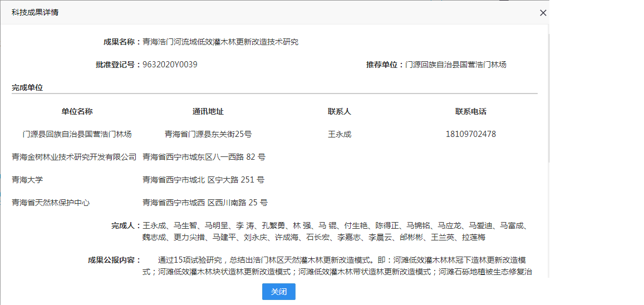Click the 联系人 column header

point(340,111)
